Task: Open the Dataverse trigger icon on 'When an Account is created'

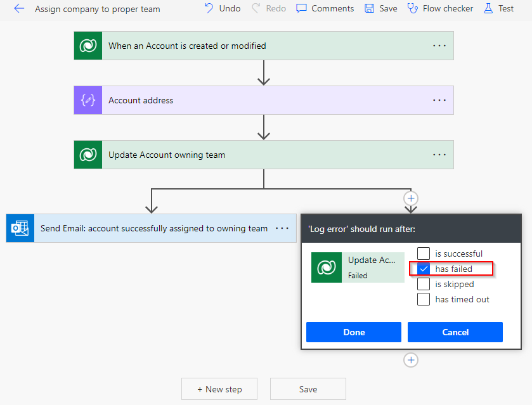Action: click(x=88, y=45)
